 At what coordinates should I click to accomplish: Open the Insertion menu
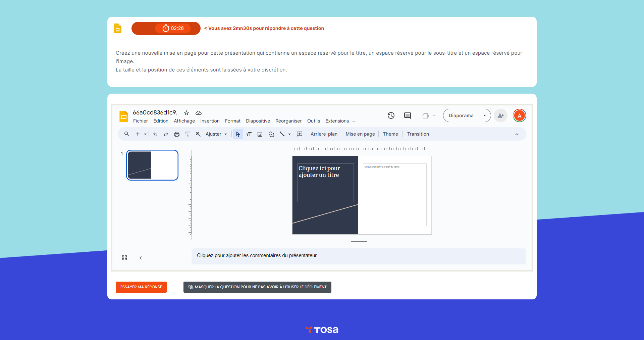[x=210, y=121]
